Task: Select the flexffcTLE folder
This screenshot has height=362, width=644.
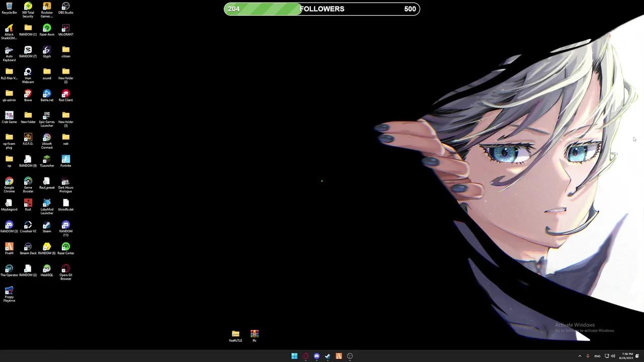Action: coord(235,336)
